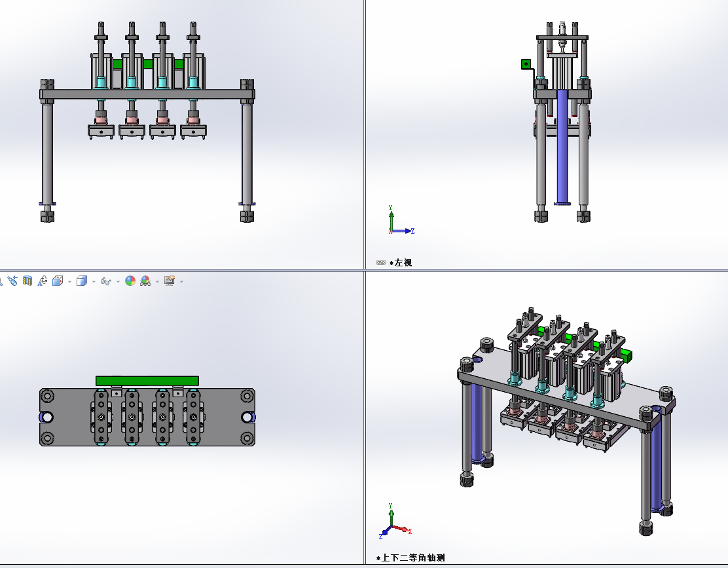Open the View Orientation dropdown arrow

coord(69,281)
